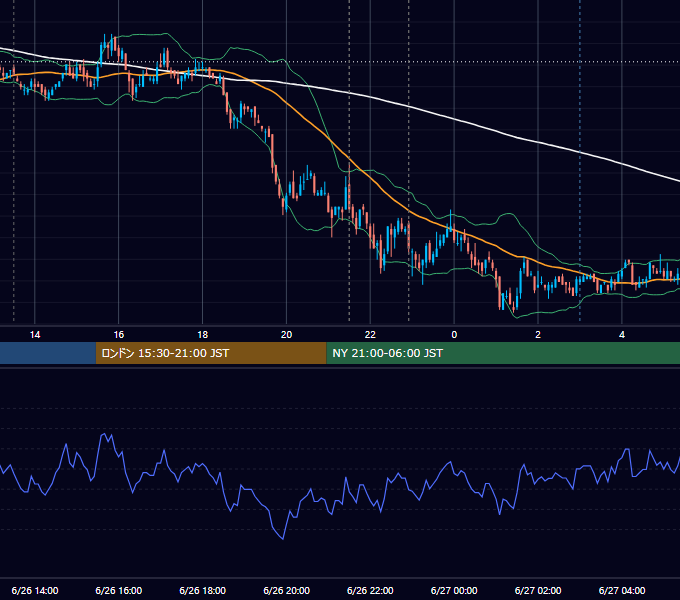Click the "2" hour label on the price chart axis
680x600 pixels.
click(538, 335)
